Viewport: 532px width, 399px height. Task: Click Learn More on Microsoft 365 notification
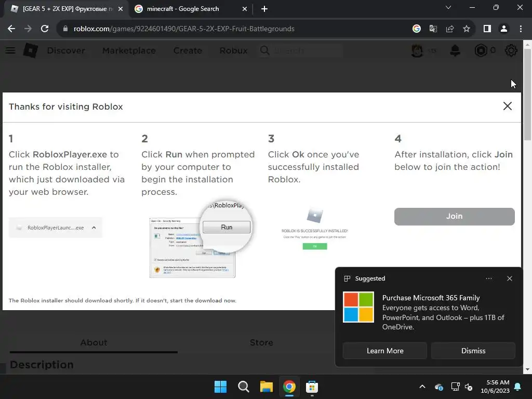coord(385,351)
